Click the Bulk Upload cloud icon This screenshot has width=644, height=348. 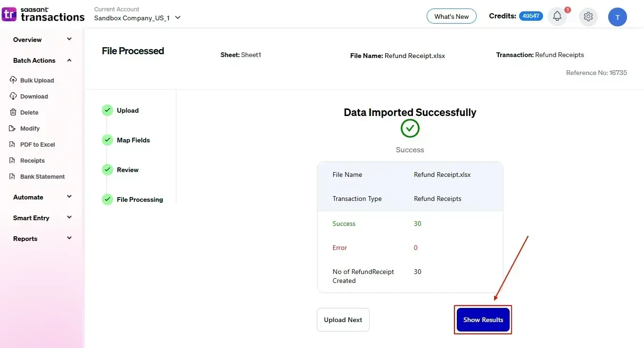point(13,80)
